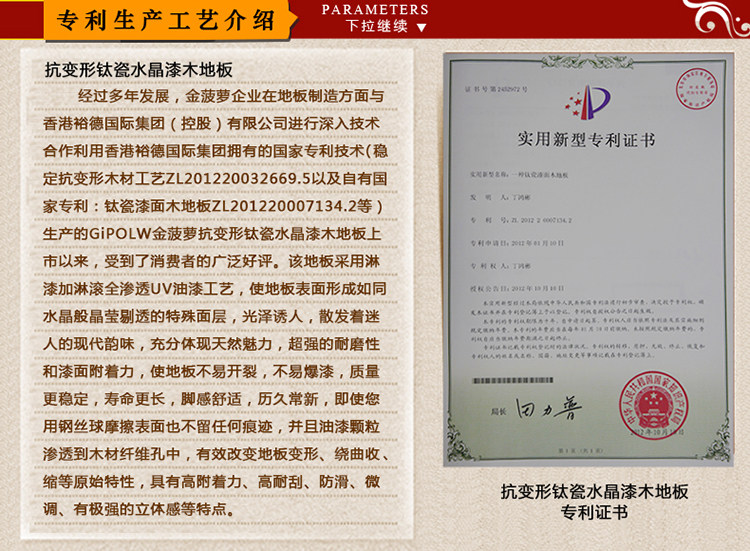The width and height of the screenshot is (750, 551).
Task: Click the small round red stamp on certificate
Action: click(696, 88)
